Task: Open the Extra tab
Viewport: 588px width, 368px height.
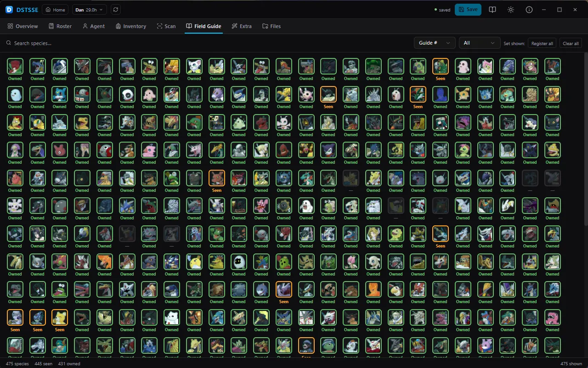Action: 242,26
